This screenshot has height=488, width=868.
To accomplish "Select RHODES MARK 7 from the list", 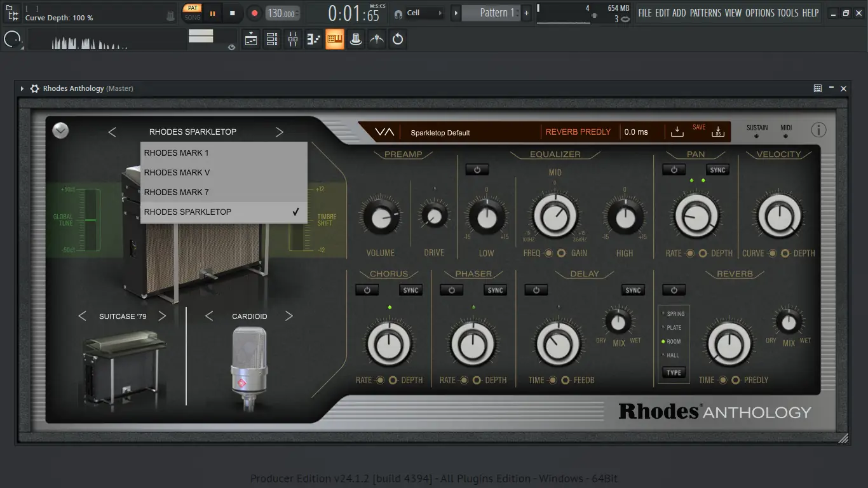I will point(224,192).
